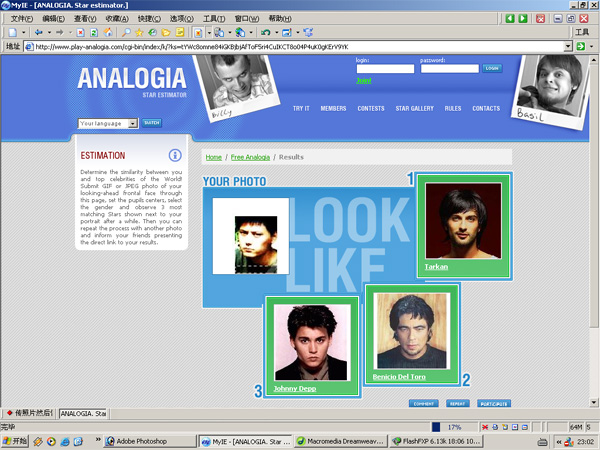Click the CONTACTS navigation link
This screenshot has width=600, height=450.
click(x=486, y=109)
